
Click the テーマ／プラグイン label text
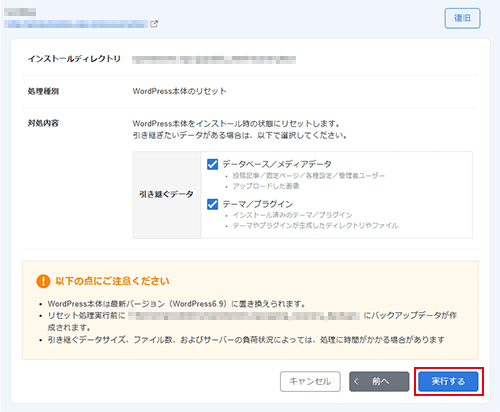click(x=257, y=204)
